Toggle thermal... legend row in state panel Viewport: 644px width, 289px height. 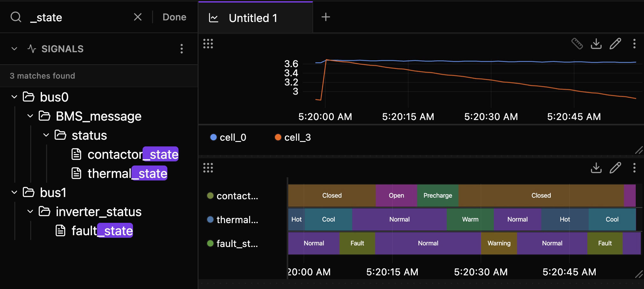tap(233, 220)
